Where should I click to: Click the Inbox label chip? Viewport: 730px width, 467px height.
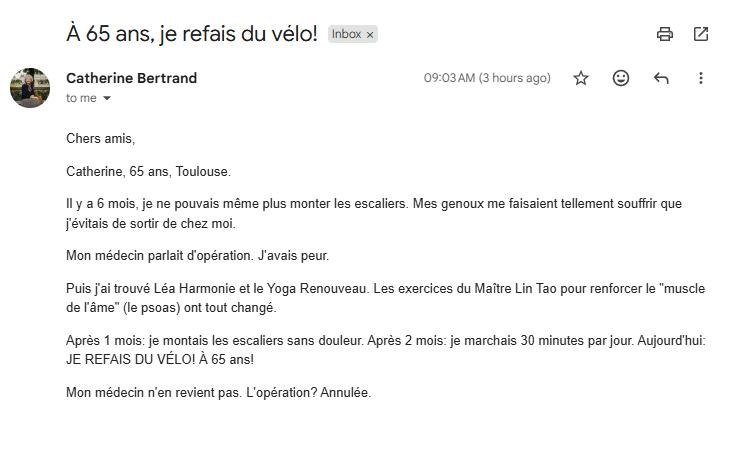[x=346, y=34]
